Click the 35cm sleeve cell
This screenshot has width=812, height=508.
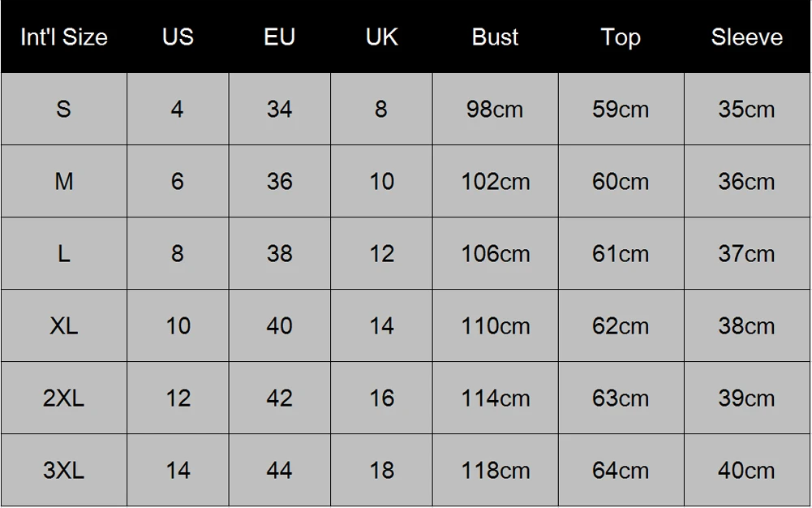pos(747,109)
